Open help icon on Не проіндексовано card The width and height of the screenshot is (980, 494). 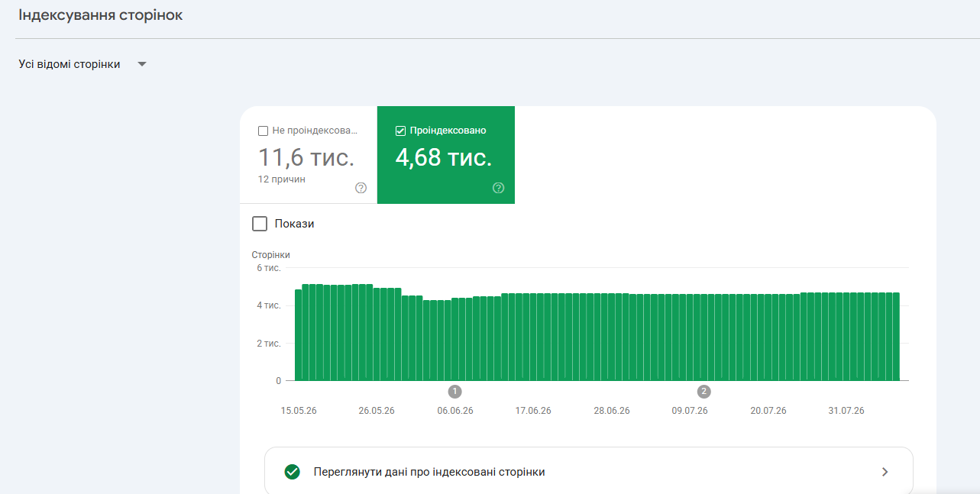361,188
